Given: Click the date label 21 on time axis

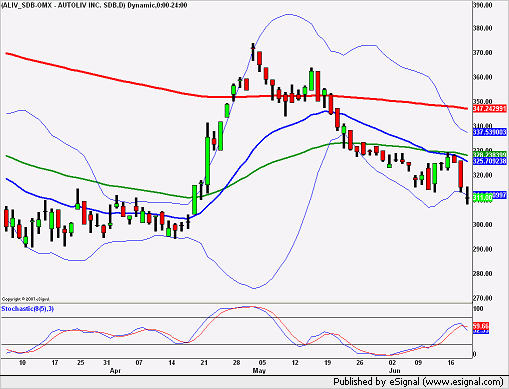Looking at the screenshot, I should click(x=204, y=363).
